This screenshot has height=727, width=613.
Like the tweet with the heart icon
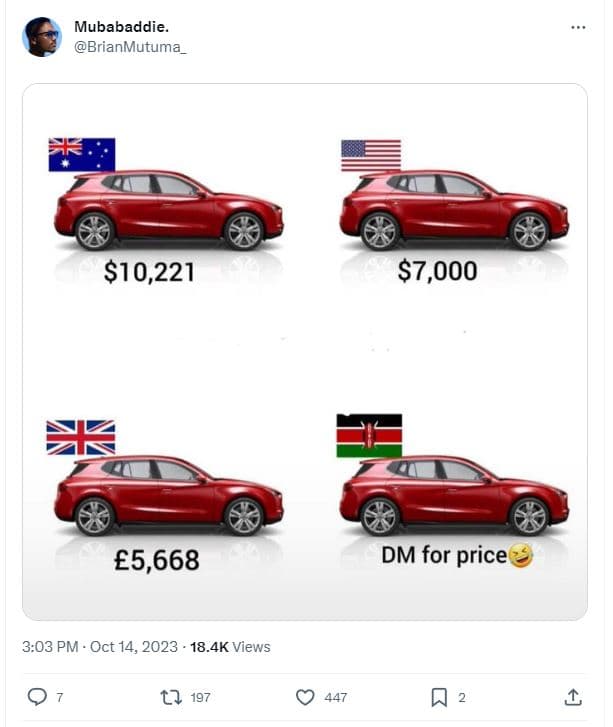click(x=306, y=697)
